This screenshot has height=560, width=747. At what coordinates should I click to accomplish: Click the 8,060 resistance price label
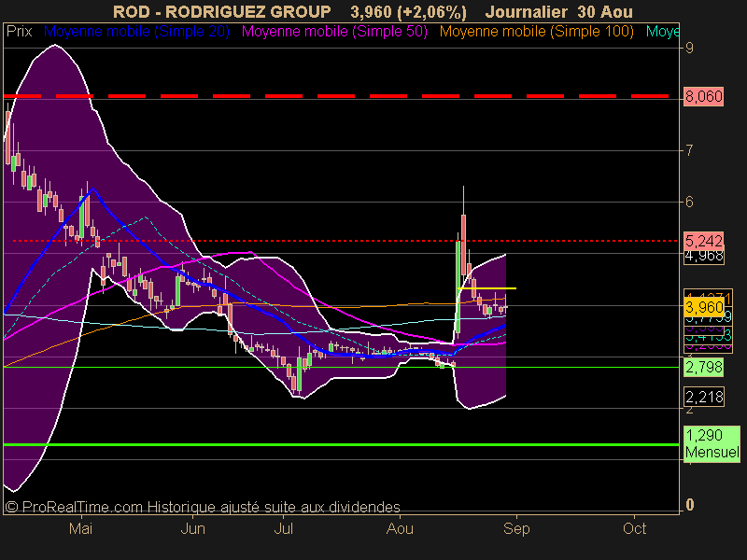coord(704,97)
